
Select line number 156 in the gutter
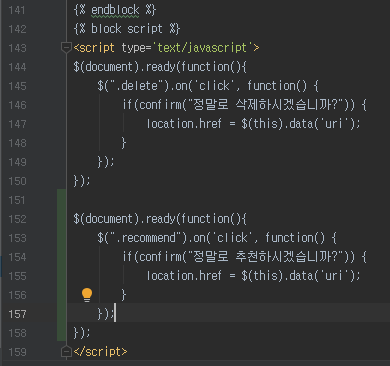(x=17, y=295)
